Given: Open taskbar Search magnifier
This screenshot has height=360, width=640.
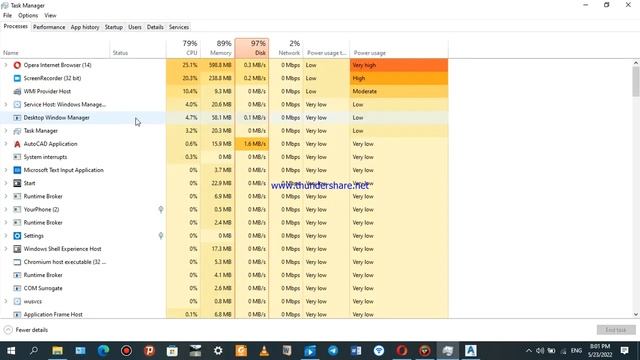Looking at the screenshot, I should point(34,351).
